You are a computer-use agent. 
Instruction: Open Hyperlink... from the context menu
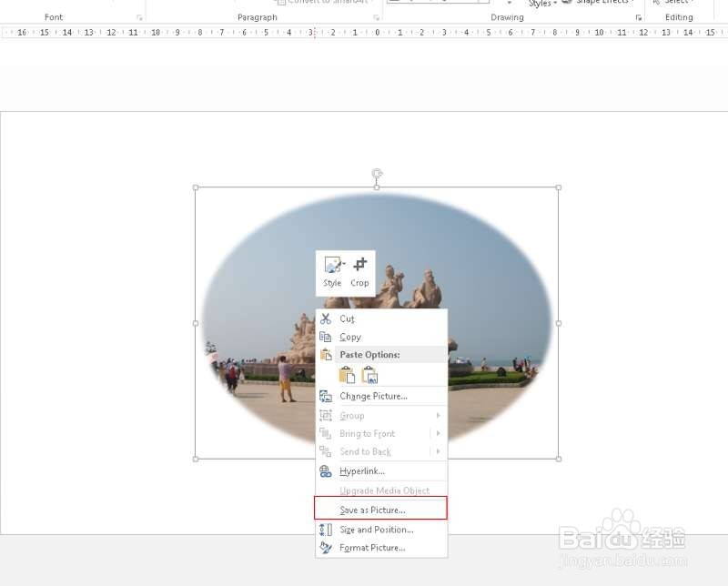[x=381, y=471]
